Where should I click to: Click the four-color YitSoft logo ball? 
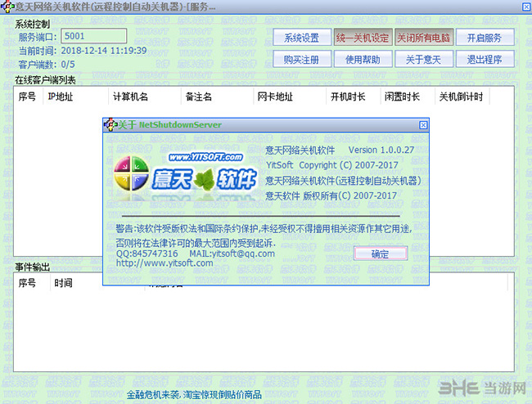tap(131, 173)
